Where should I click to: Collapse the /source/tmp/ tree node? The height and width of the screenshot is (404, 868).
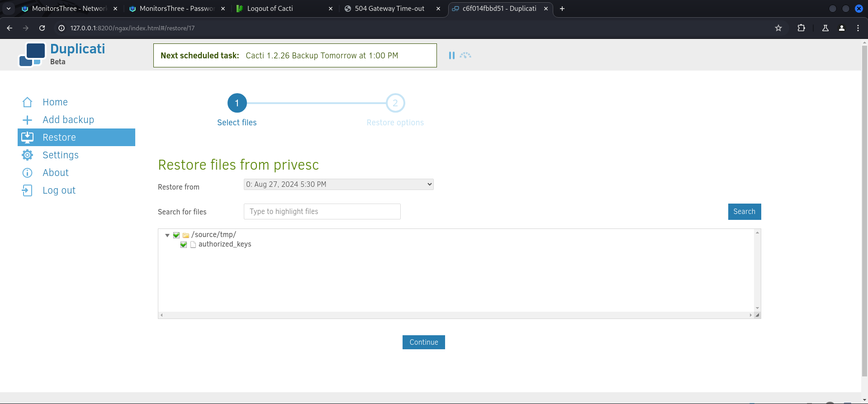[167, 235]
